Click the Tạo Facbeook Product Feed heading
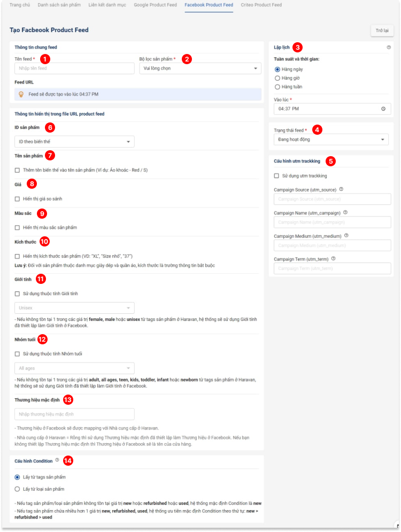 [x=49, y=30]
